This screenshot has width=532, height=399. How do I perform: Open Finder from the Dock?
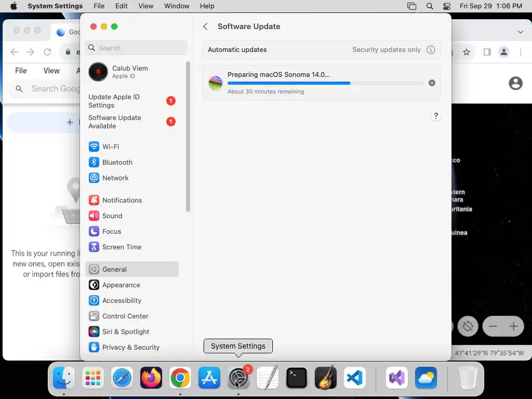(x=64, y=378)
